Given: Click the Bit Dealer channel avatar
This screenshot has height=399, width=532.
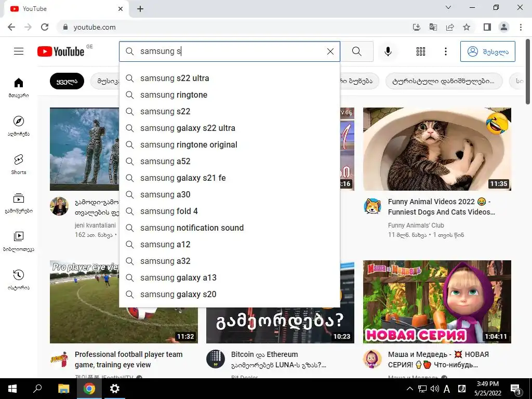Looking at the screenshot, I should click(x=216, y=359).
